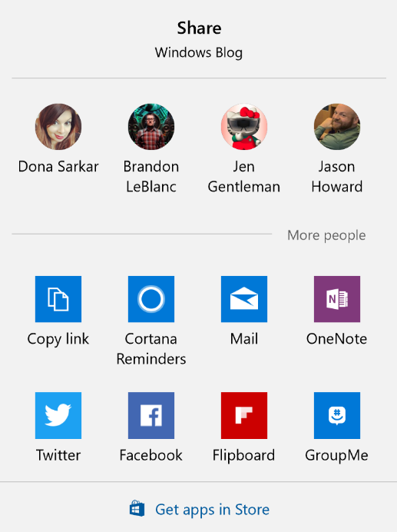Viewport: 397px width, 532px height.
Task: Select the Facebook share icon
Action: point(151,415)
